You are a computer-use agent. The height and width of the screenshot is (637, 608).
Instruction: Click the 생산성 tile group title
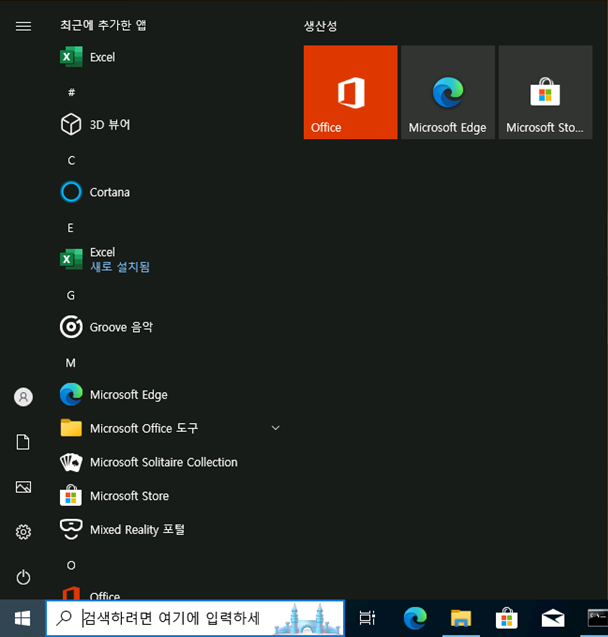click(320, 26)
